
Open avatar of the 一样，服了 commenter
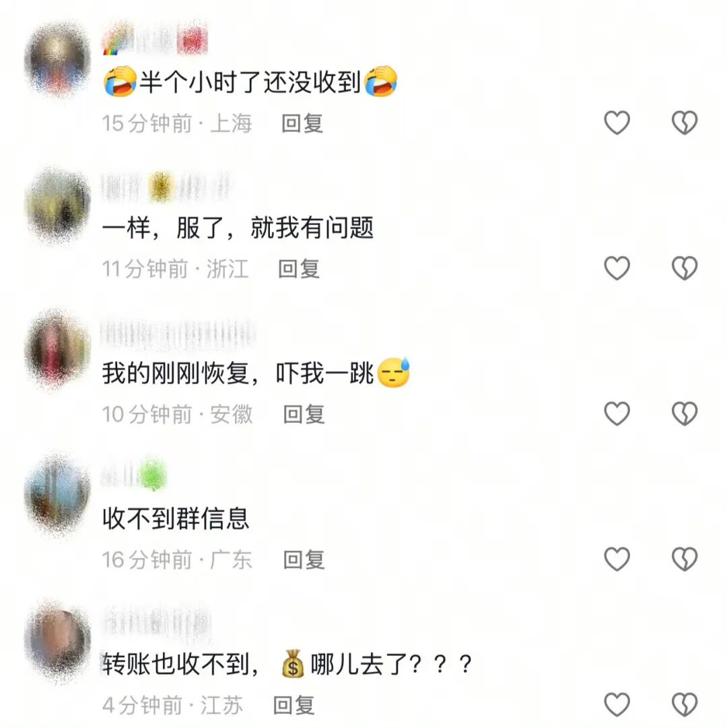pos(57,205)
